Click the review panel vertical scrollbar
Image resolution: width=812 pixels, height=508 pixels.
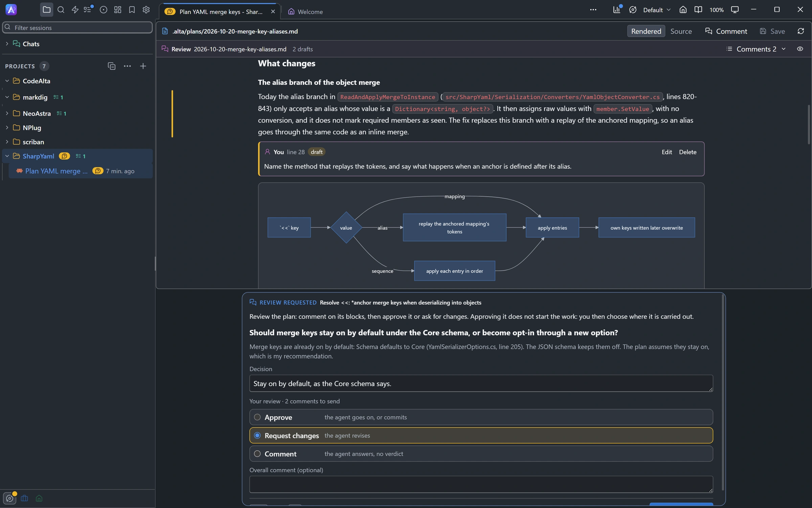[723, 393]
